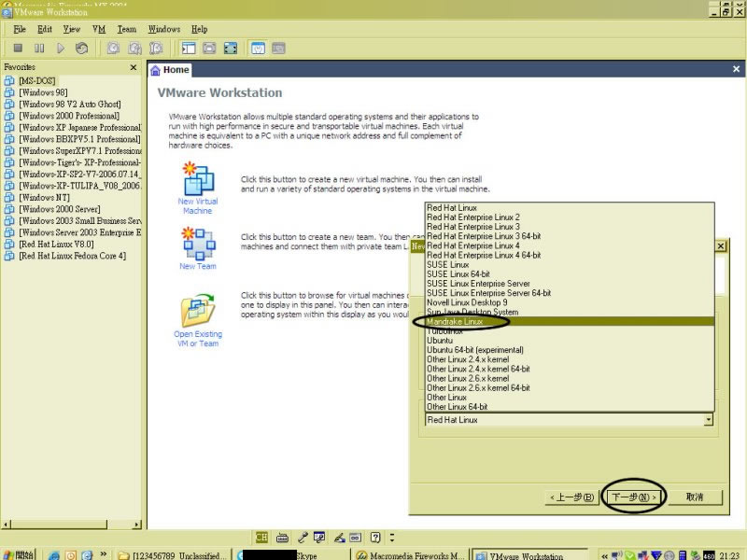Open the VM menu
This screenshot has width=747, height=560.
pos(99,29)
